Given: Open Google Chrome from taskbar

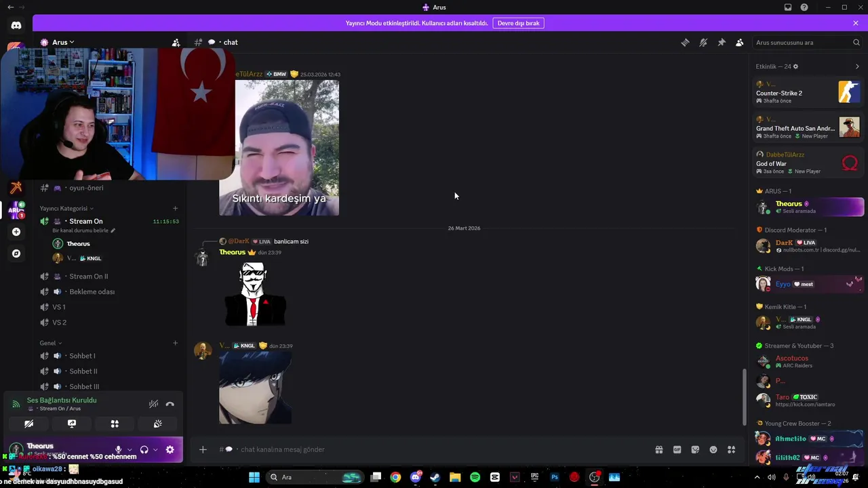Looking at the screenshot, I should (x=395, y=477).
